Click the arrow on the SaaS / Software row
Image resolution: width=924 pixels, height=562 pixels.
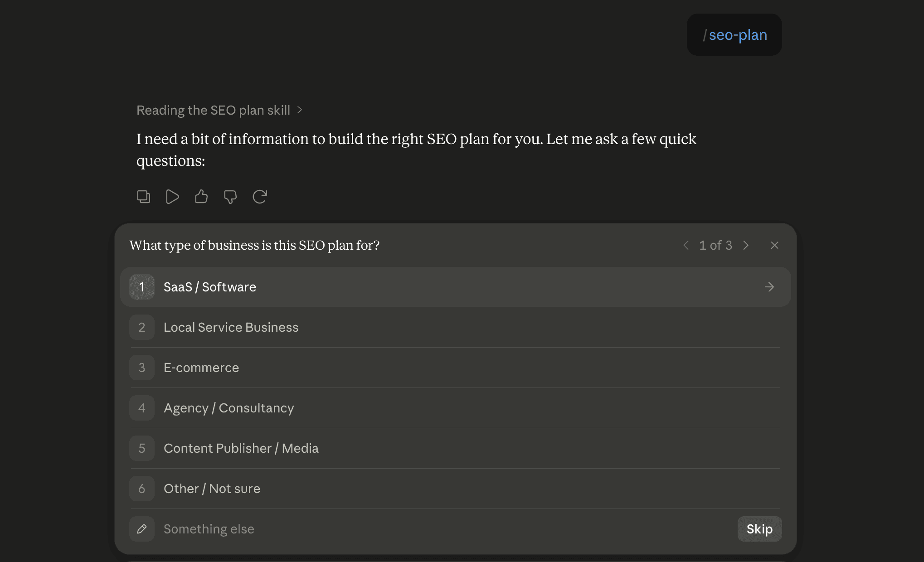[x=769, y=287]
